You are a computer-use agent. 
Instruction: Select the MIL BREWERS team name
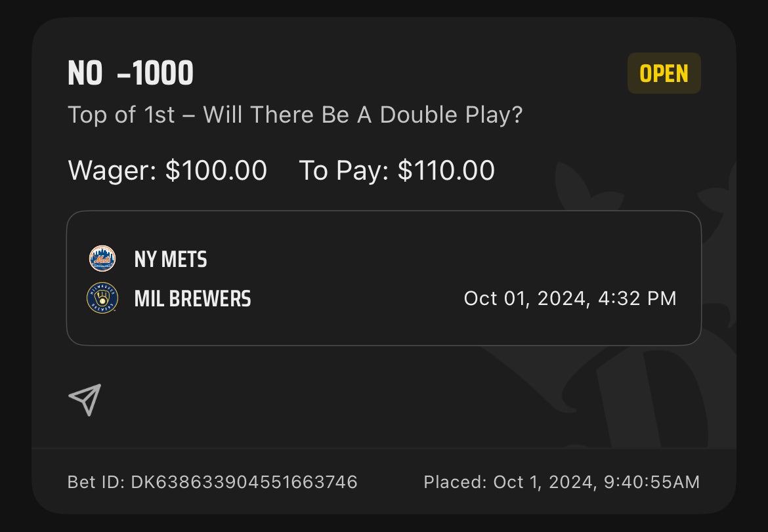pyautogui.click(x=192, y=300)
